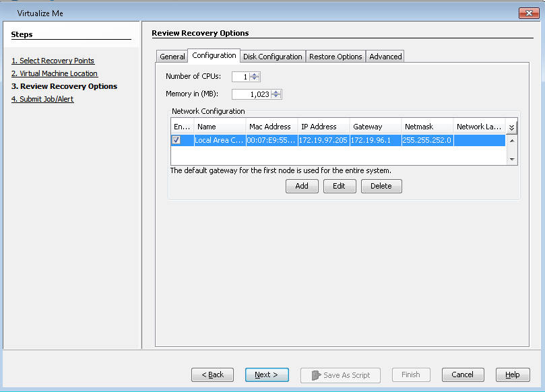Add a new network configuration entry
The height and width of the screenshot is (392, 545).
[x=302, y=186]
